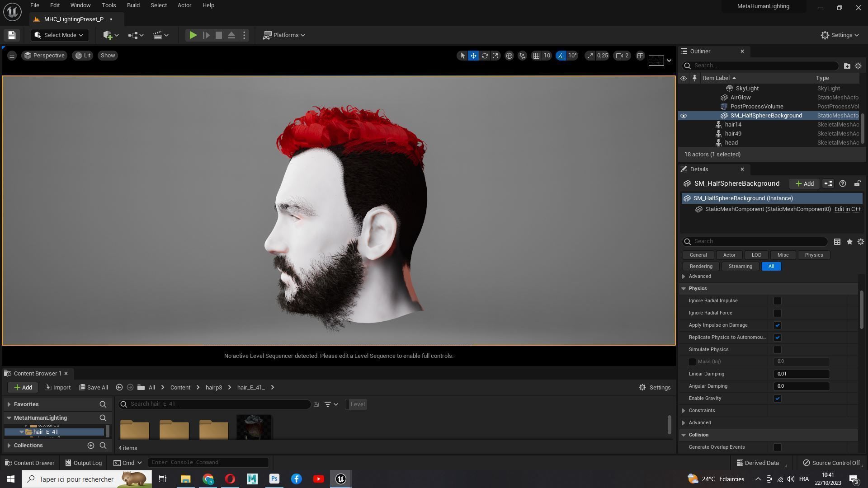This screenshot has height=488, width=868.
Task: Open the Output Log tab
Action: (x=84, y=463)
